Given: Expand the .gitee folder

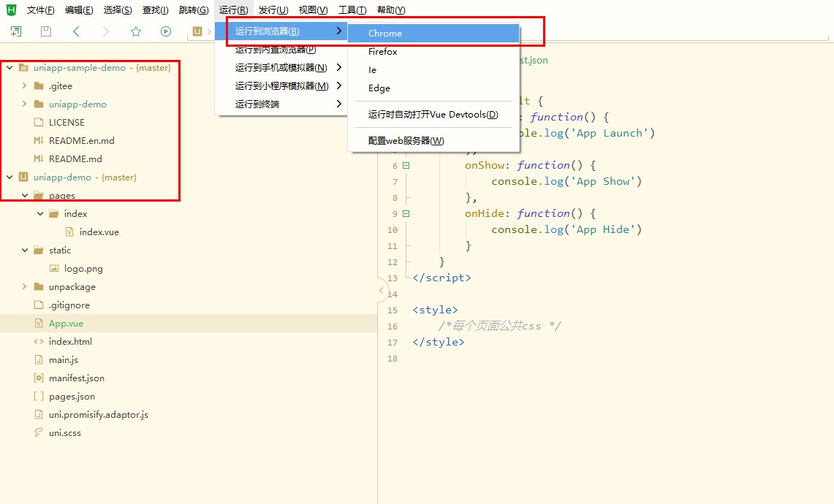Looking at the screenshot, I should 24,85.
